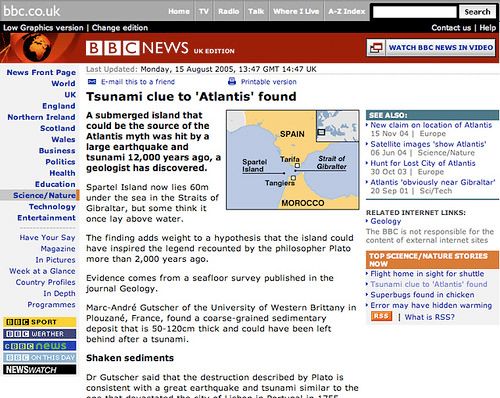
Task: Open Where I Live in top navigation
Action: click(x=296, y=11)
